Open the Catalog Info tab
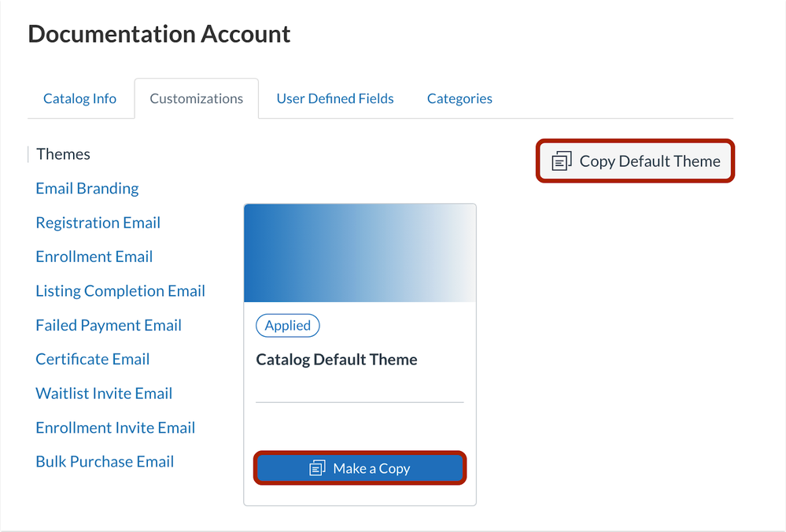The image size is (786, 532). [x=79, y=98]
